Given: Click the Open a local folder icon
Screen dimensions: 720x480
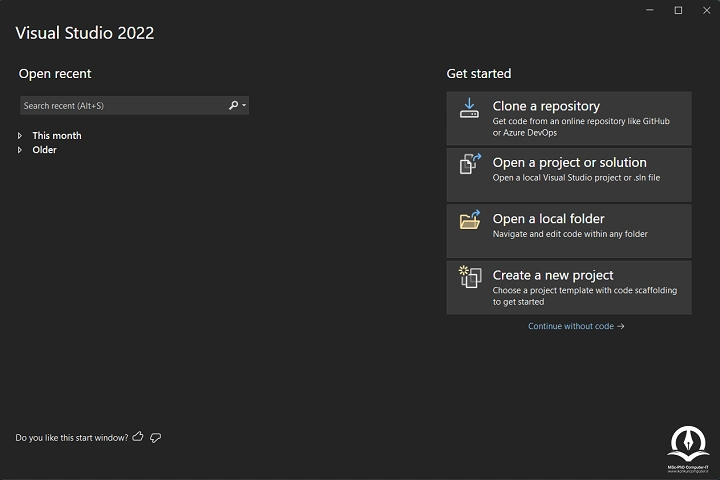Looking at the screenshot, I should (470, 220).
